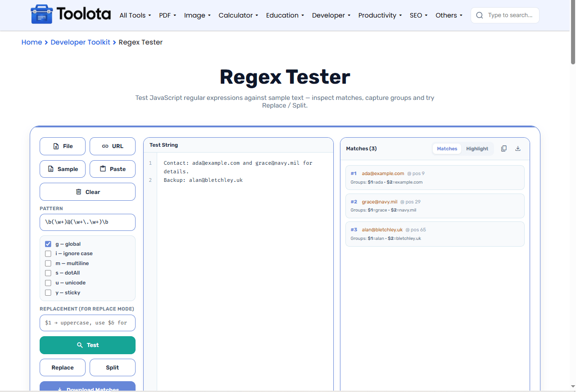Expand the Education dropdown menu
Screen dimensions: 576x392
pyautogui.click(x=285, y=15)
